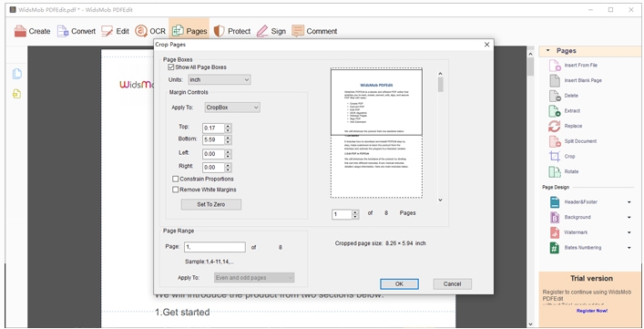Enable Constrain Proportions checkbox

pos(176,179)
